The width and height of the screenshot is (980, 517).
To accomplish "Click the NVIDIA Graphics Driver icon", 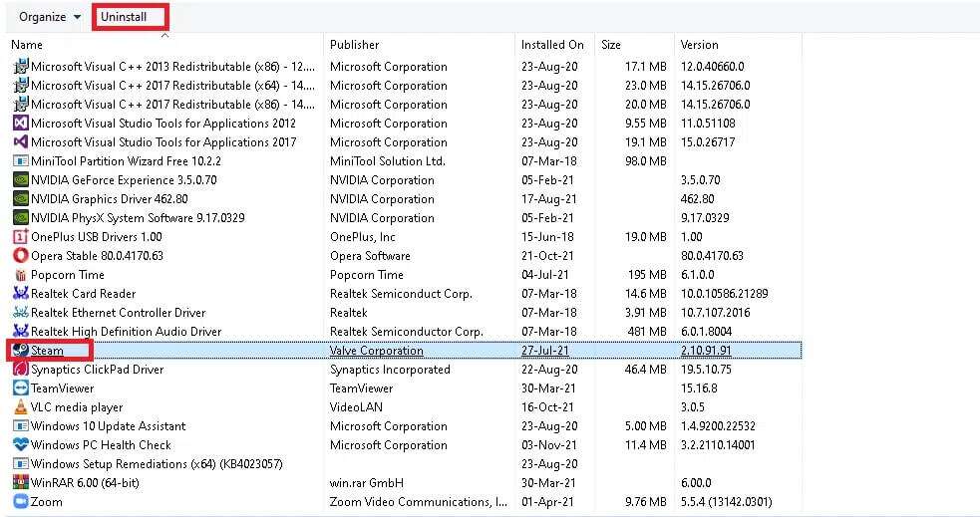I will click(21, 198).
